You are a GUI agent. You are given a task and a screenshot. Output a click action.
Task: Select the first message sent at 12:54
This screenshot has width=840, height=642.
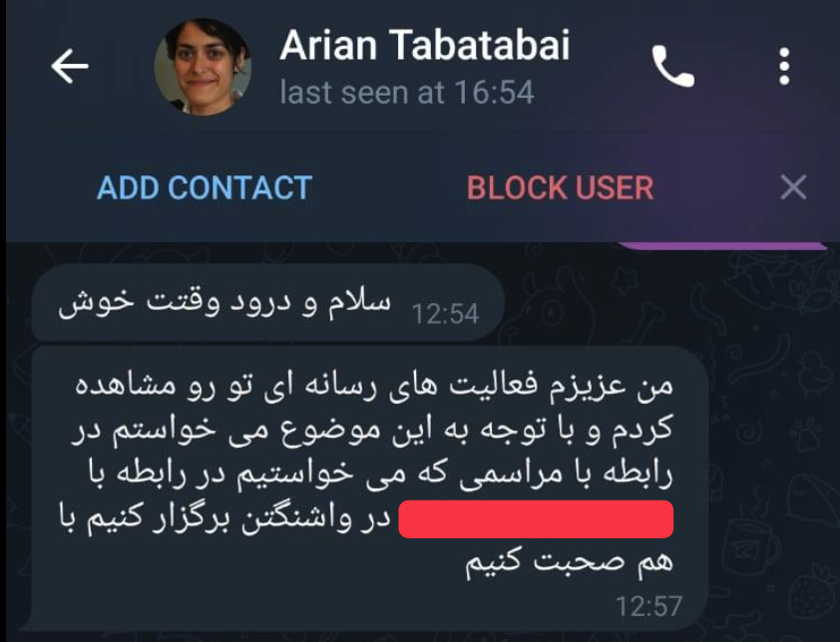pos(267,302)
